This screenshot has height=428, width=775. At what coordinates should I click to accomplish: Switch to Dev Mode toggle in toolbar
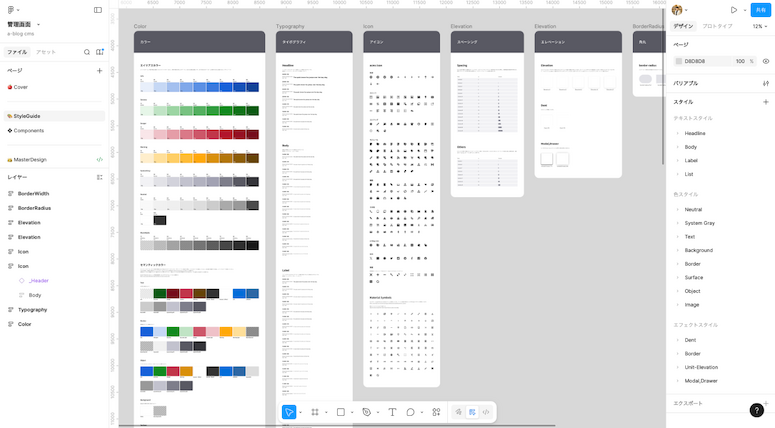pyautogui.click(x=486, y=412)
